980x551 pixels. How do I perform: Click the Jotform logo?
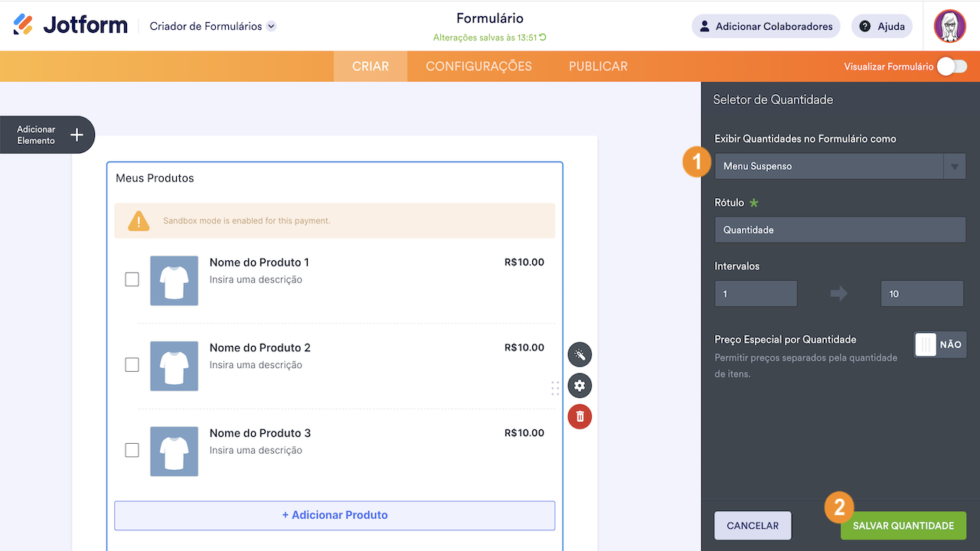coord(70,25)
